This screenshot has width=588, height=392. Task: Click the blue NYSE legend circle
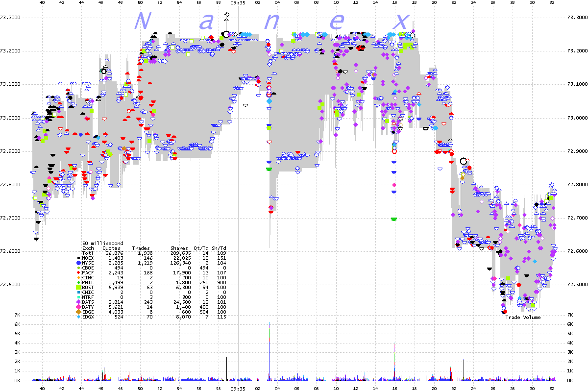(78, 263)
